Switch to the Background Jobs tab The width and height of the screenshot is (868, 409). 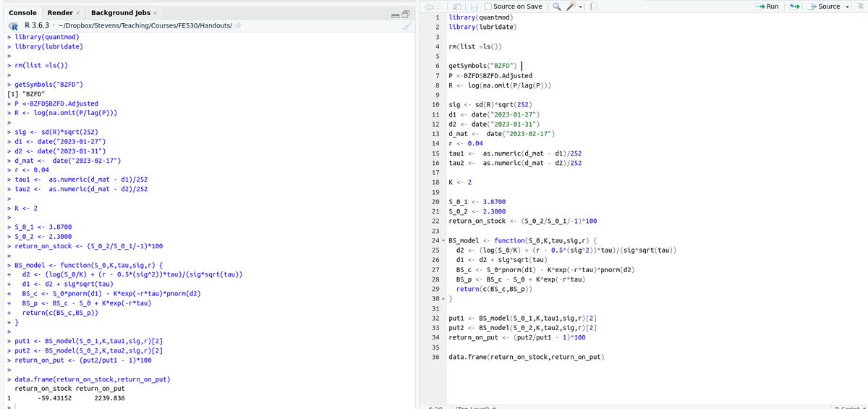[121, 14]
